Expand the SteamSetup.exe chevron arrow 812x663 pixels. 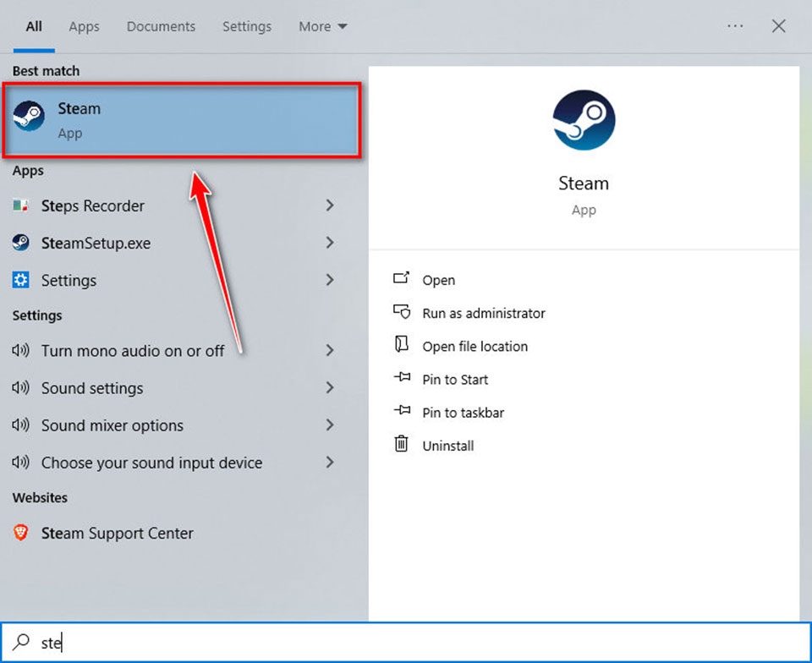[x=330, y=243]
